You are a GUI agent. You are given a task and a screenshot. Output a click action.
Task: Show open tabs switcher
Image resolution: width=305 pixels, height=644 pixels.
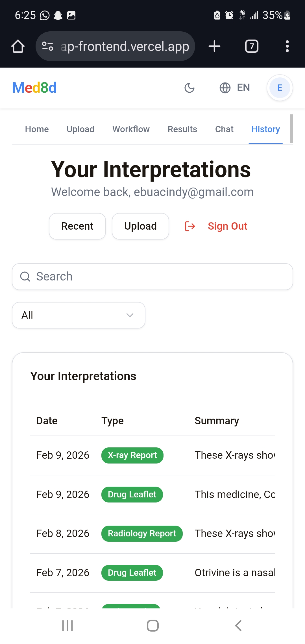252,46
